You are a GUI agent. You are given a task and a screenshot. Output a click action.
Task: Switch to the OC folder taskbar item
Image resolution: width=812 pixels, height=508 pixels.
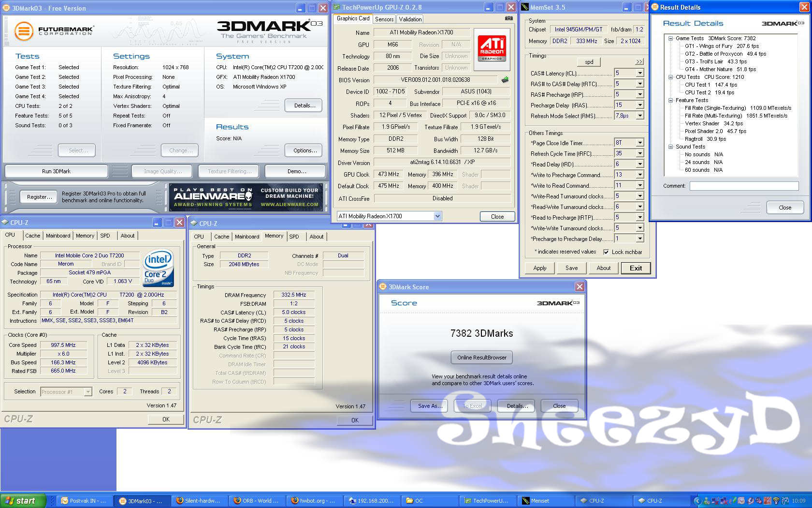click(430, 501)
